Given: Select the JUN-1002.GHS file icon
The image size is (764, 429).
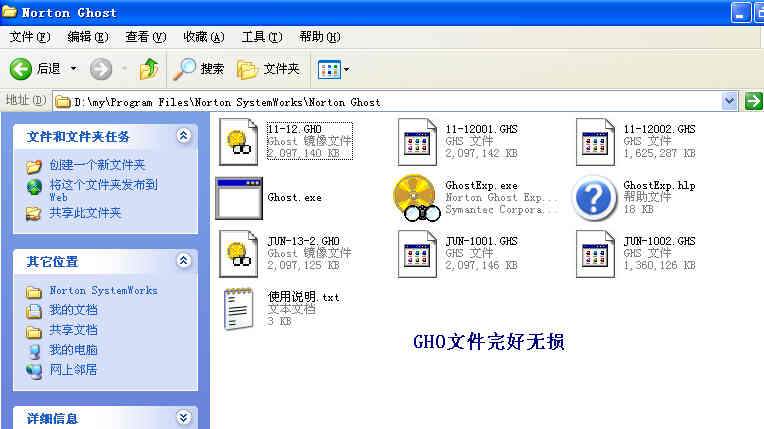Looking at the screenshot, I should [595, 254].
